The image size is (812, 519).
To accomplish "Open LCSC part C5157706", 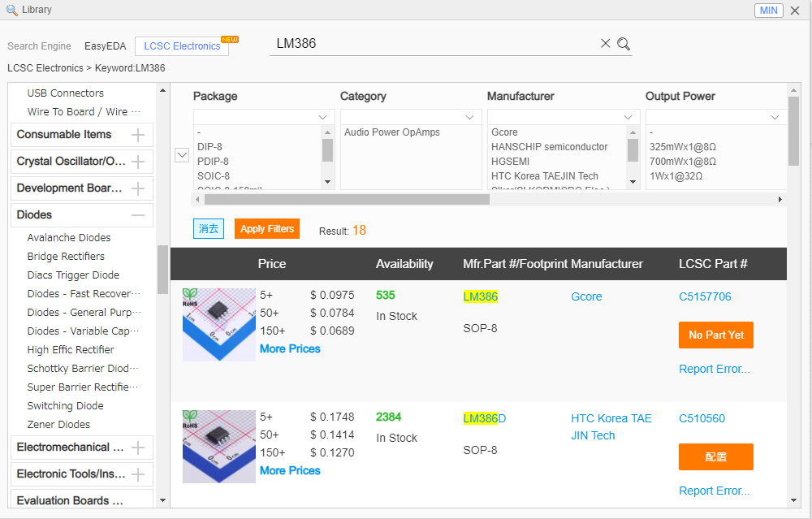I will click(705, 296).
